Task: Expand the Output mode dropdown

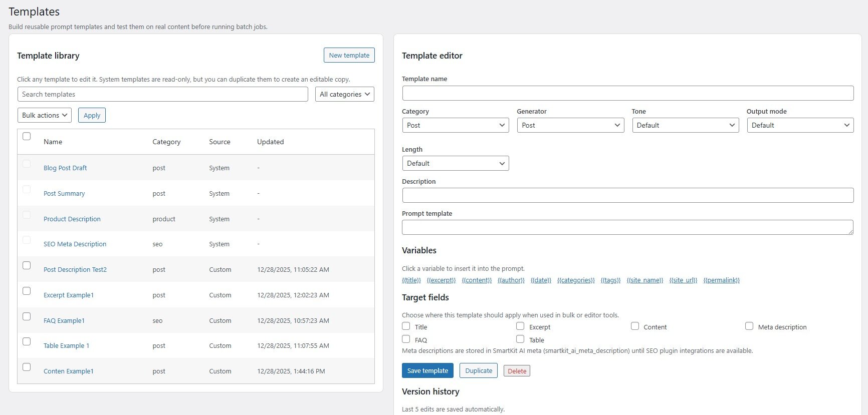Action: [800, 125]
